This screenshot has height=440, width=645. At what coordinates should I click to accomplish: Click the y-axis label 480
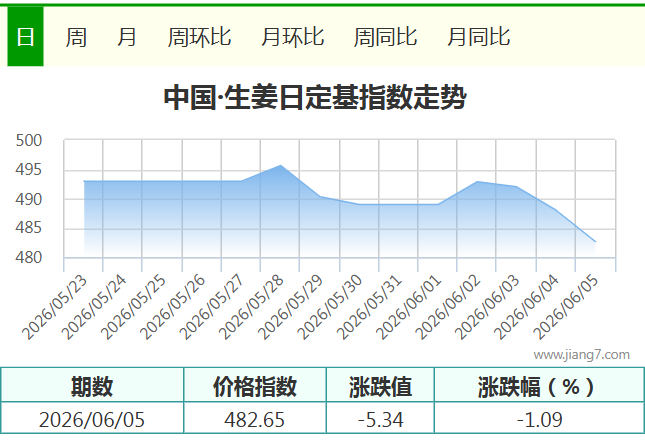coord(29,257)
